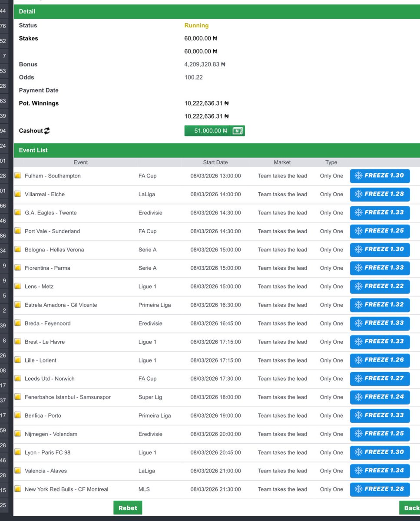The width and height of the screenshot is (420, 521).
Task: Click yellow status icon for Bologna - Hellas Verona
Action: click(x=18, y=250)
